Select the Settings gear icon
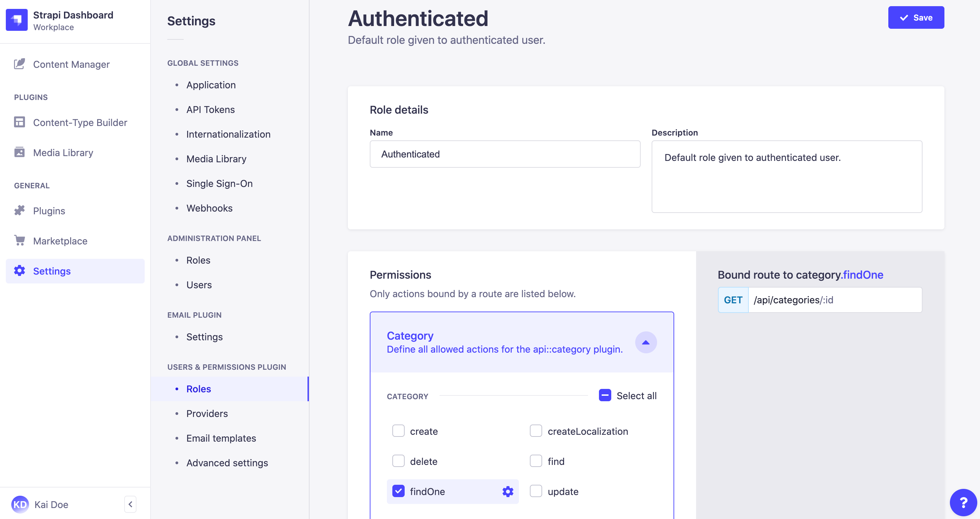The width and height of the screenshot is (980, 519). coord(19,271)
